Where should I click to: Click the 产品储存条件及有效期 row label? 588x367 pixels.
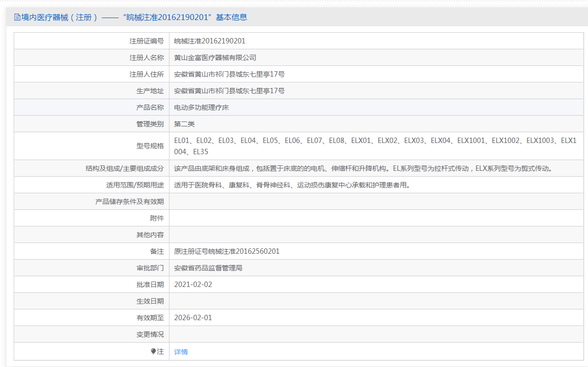coord(129,202)
